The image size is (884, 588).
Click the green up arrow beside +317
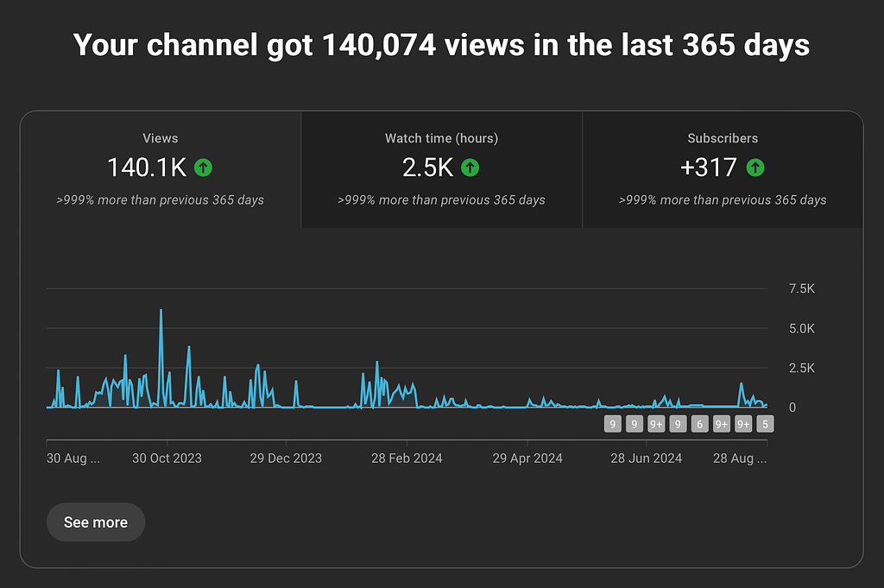(x=755, y=168)
